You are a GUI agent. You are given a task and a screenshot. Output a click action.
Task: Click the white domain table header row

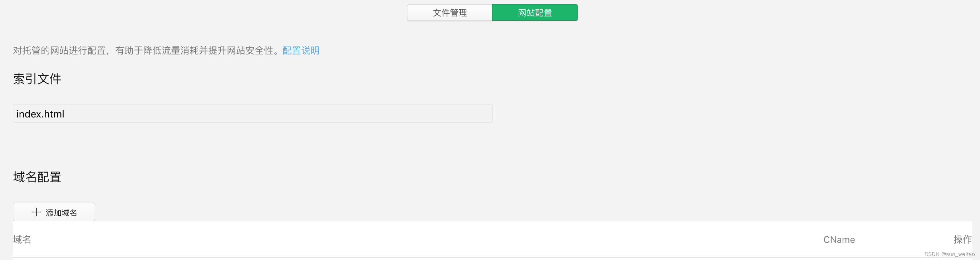coord(492,240)
